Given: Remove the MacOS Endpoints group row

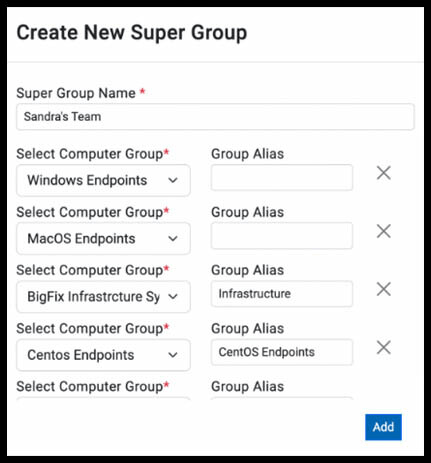Looking at the screenshot, I should point(384,231).
